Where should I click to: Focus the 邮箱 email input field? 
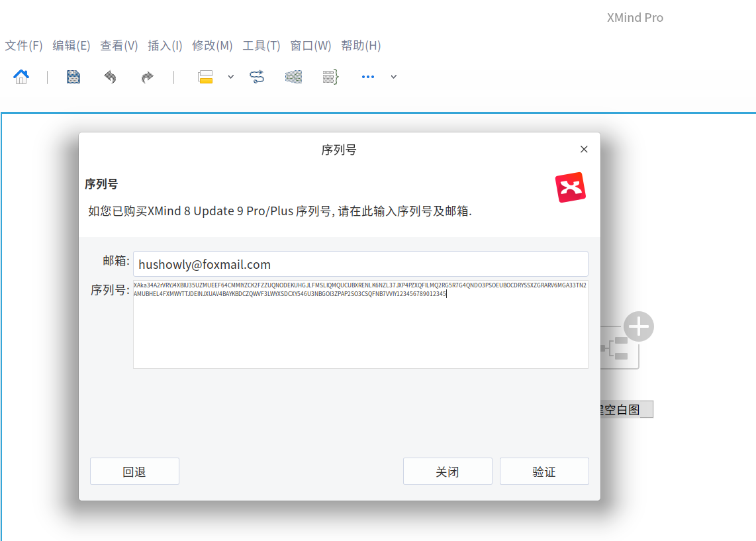click(x=361, y=264)
